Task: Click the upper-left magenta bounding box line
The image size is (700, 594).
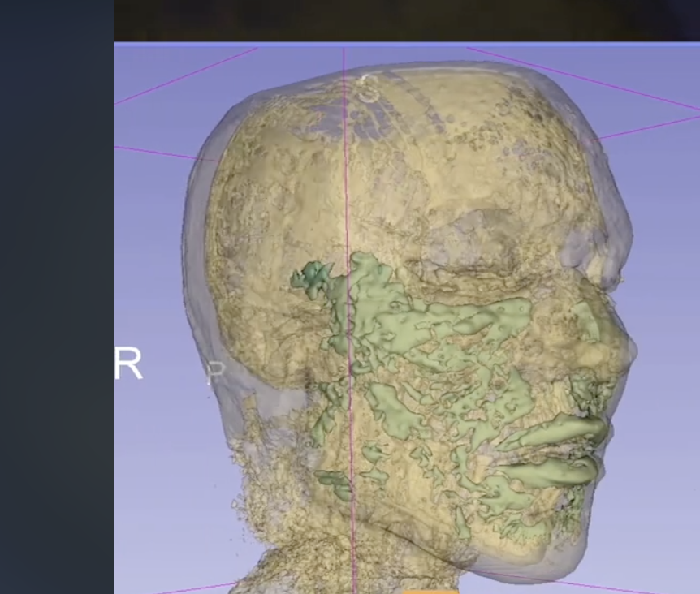Action: coord(187,76)
